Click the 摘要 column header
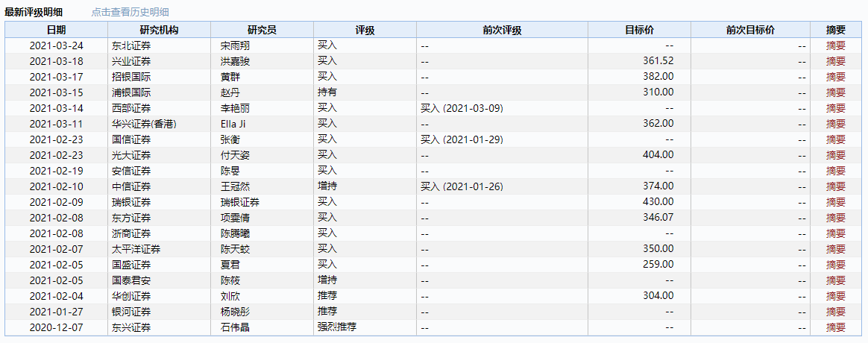Screen dimensions: 868x343 [x=836, y=30]
